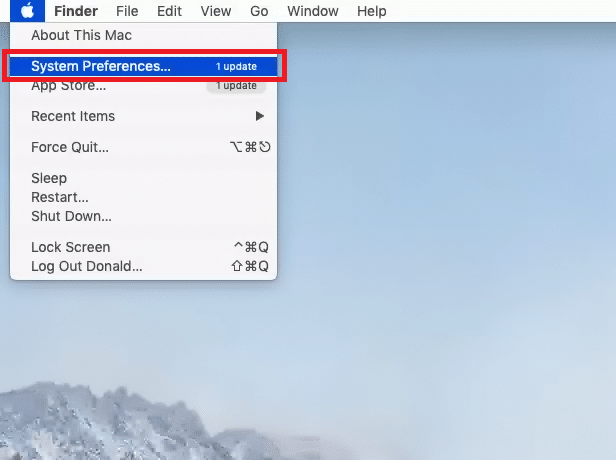Choose Shut Down… menu item
The height and width of the screenshot is (460, 616).
click(143, 216)
